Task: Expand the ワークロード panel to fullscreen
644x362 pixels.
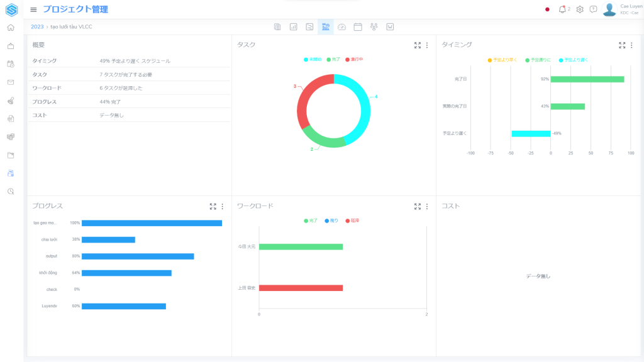Action: pyautogui.click(x=418, y=206)
